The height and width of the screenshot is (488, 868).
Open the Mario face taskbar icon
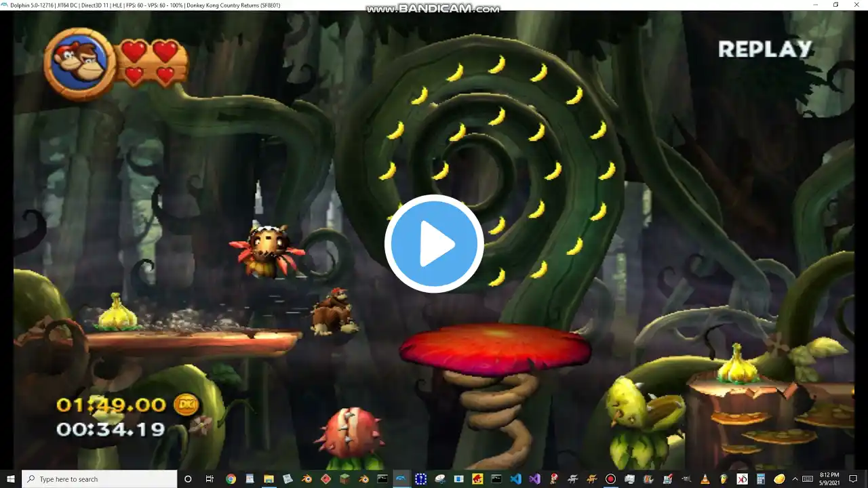click(477, 479)
